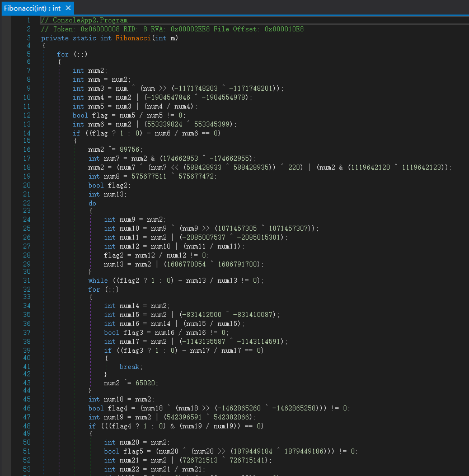Select the Fibonacci(int) : int tab
The height and width of the screenshot is (476, 469).
click(32, 8)
